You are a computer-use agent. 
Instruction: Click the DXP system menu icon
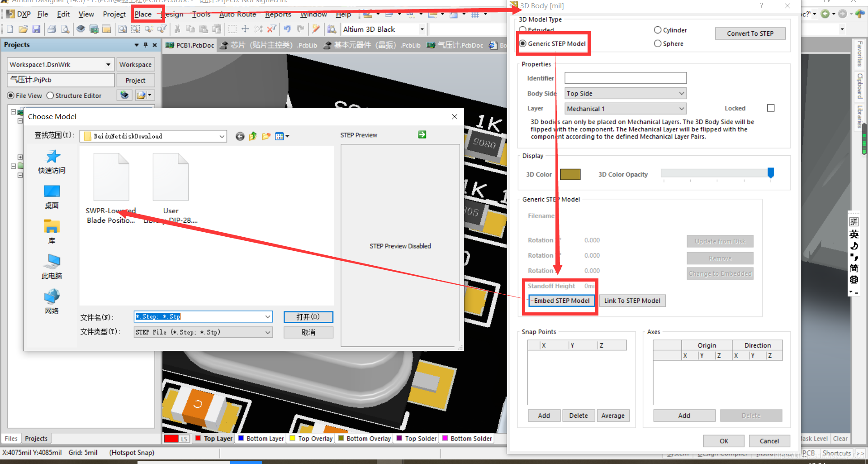click(18, 14)
